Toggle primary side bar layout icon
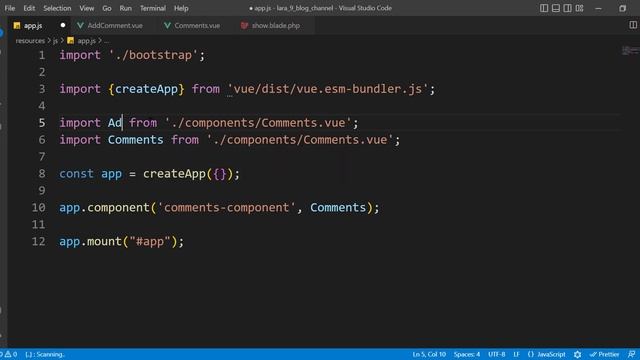 click(x=544, y=8)
